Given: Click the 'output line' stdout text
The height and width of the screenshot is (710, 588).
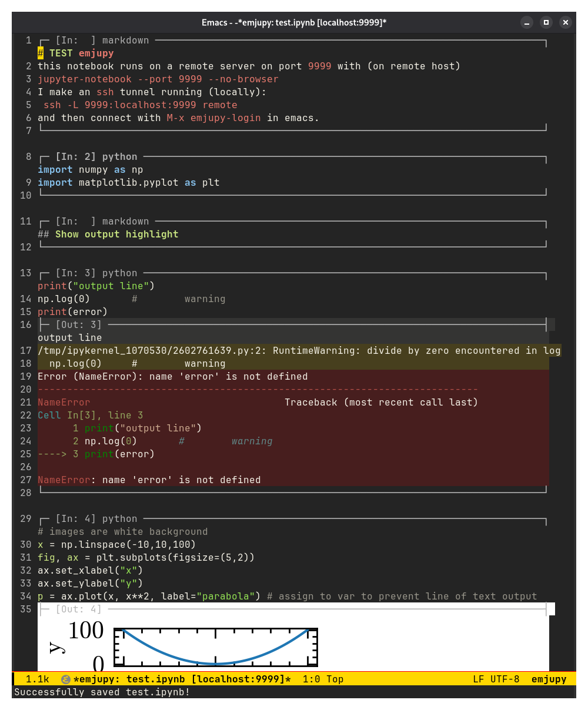Looking at the screenshot, I should (70, 338).
